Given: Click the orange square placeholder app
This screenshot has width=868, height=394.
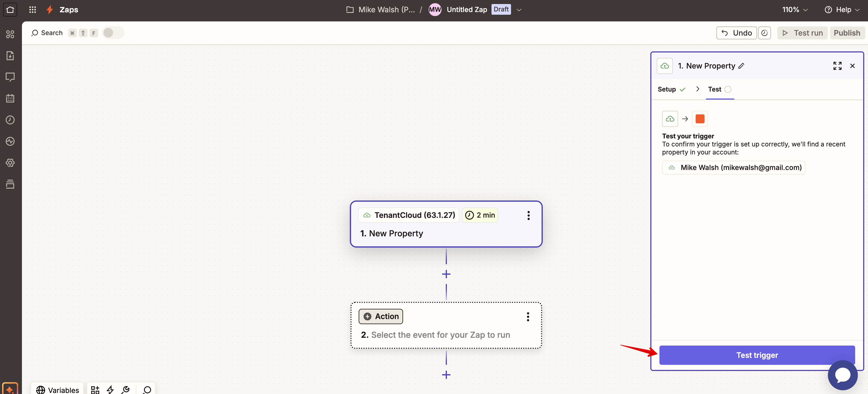Looking at the screenshot, I should tap(700, 119).
